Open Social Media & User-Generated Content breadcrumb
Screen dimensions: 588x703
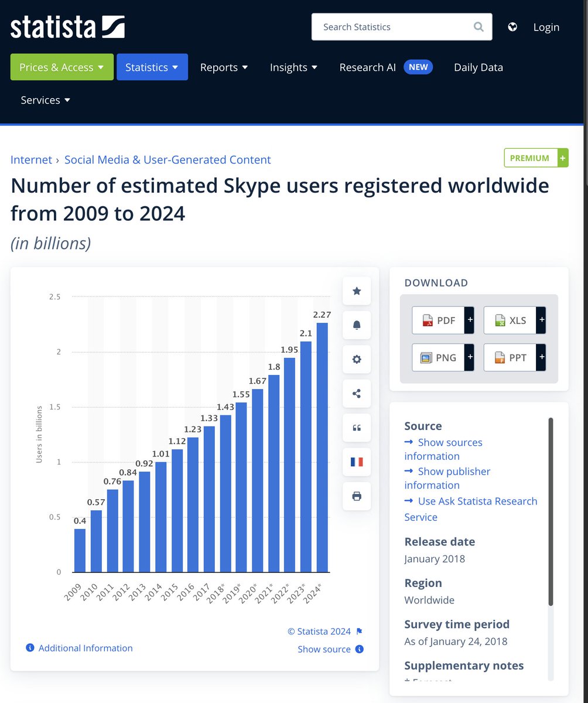tap(167, 159)
